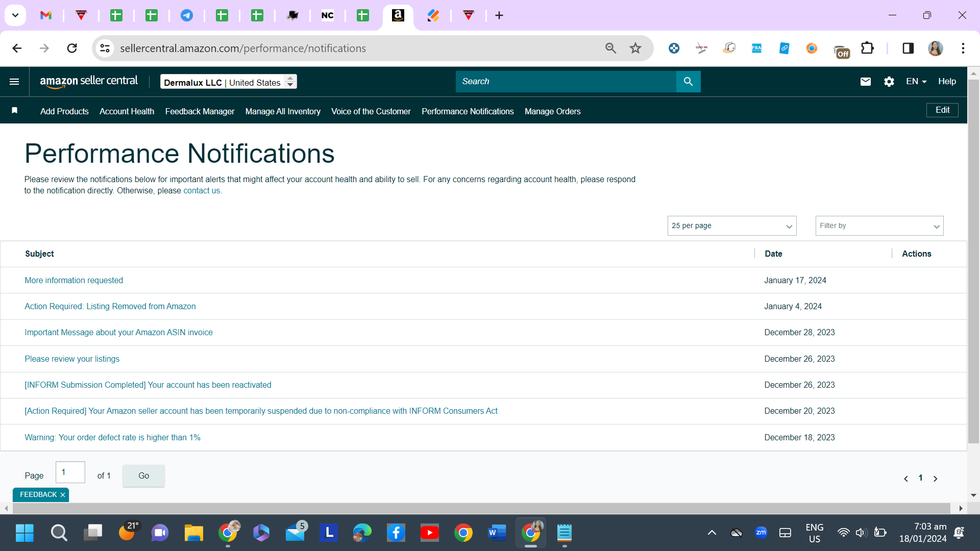The width and height of the screenshot is (980, 551).
Task: Open Manage All Inventory menu item
Action: (283, 111)
